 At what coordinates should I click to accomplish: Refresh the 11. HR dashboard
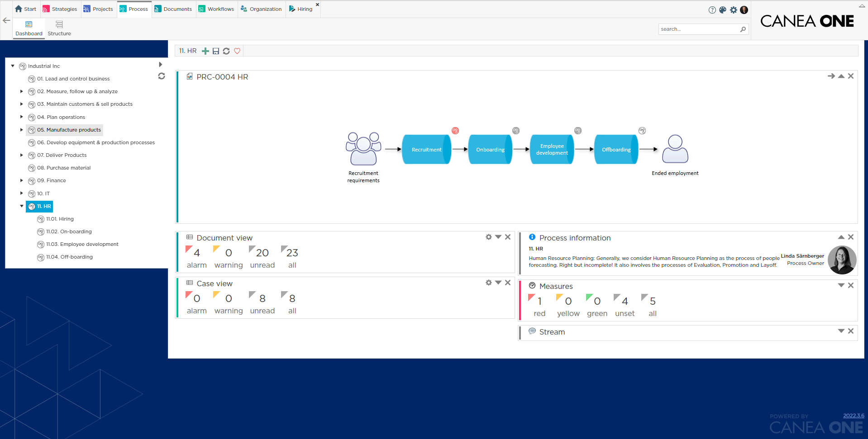pos(226,51)
